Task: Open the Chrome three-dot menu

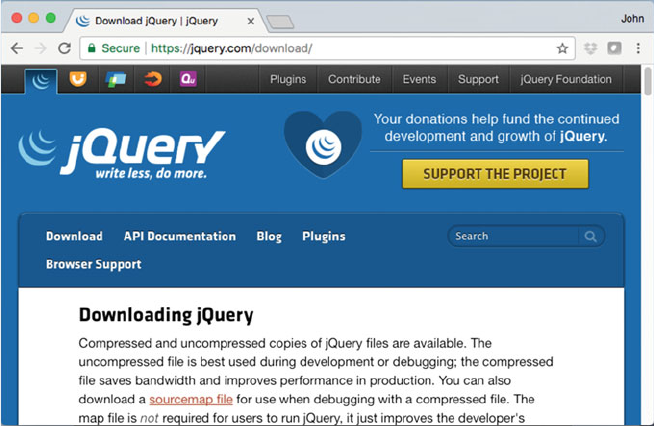Action: tap(638, 48)
